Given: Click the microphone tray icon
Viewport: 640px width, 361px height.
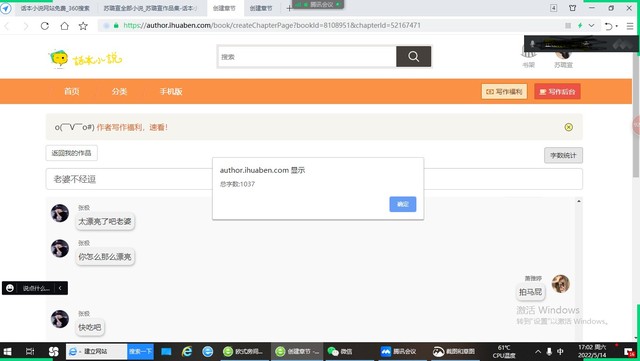Looking at the screenshot, I should coord(549,352).
